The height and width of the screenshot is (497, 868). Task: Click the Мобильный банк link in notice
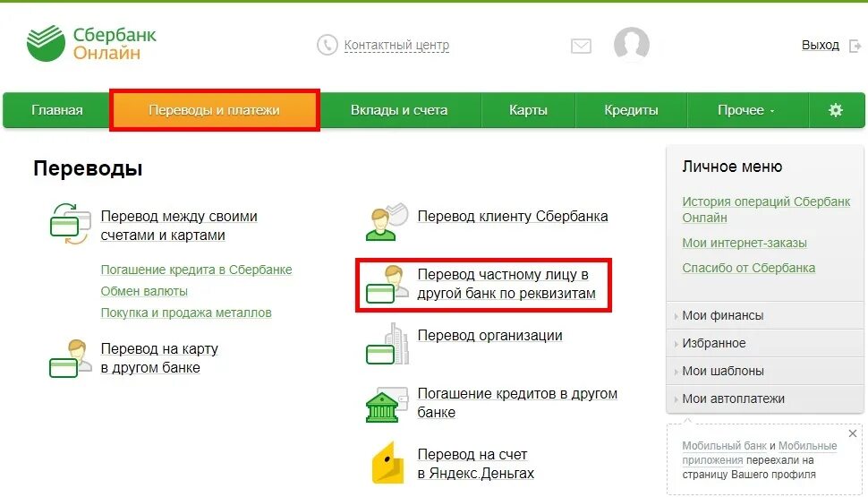pyautogui.click(x=724, y=445)
